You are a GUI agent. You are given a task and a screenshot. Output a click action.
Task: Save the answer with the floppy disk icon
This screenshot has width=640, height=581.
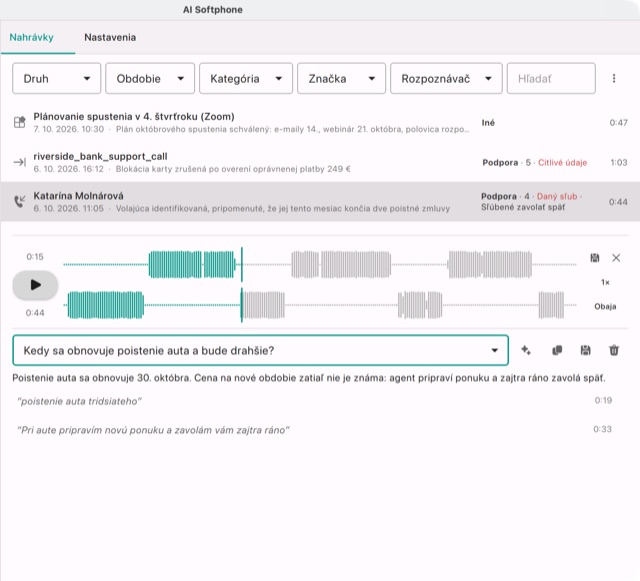click(585, 350)
